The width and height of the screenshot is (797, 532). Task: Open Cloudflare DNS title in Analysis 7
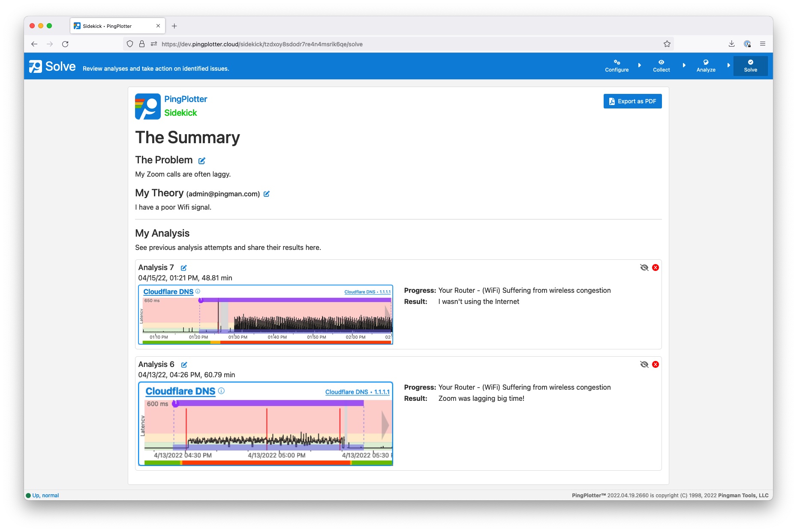point(168,292)
